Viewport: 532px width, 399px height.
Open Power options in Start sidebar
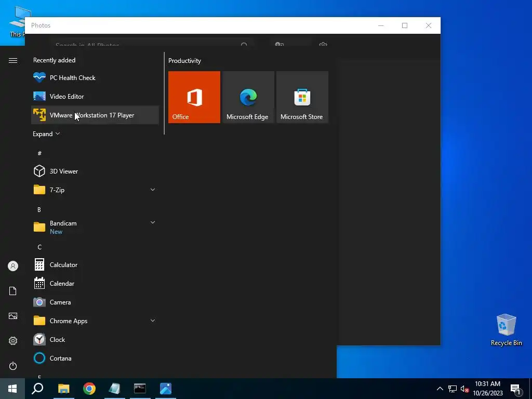tap(13, 366)
